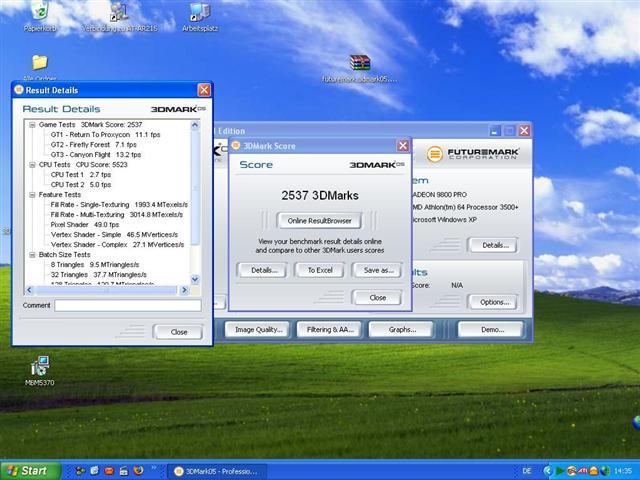The width and height of the screenshot is (640, 480).
Task: Open system Details in the main 3DMark window
Action: click(493, 245)
